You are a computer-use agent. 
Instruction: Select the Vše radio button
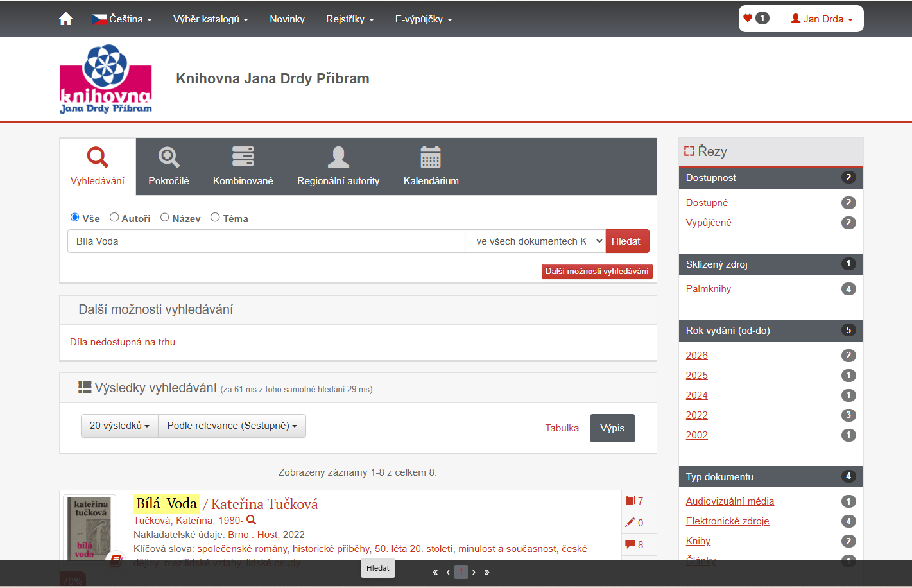(x=75, y=218)
